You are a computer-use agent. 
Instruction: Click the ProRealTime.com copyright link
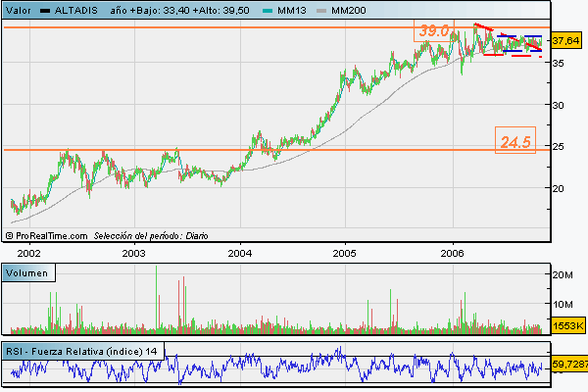pos(46,236)
